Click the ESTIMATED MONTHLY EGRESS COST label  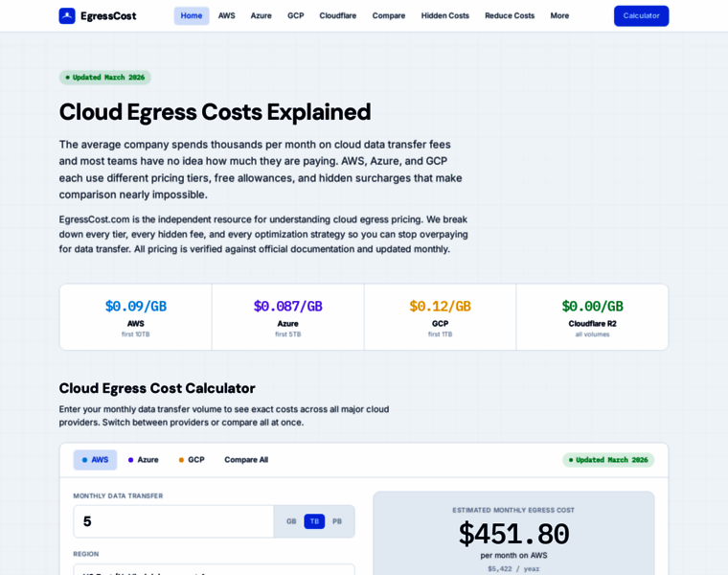(513, 510)
